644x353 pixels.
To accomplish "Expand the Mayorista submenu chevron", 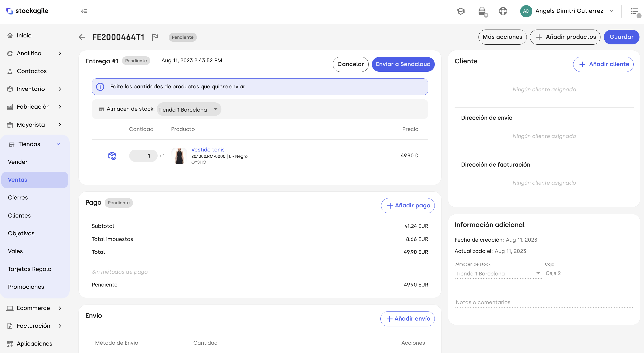I will tap(60, 124).
